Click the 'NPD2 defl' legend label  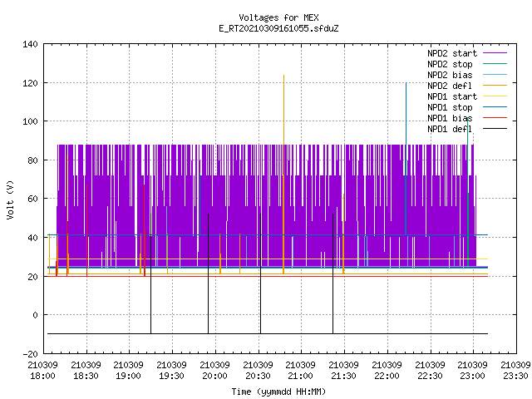(450, 86)
